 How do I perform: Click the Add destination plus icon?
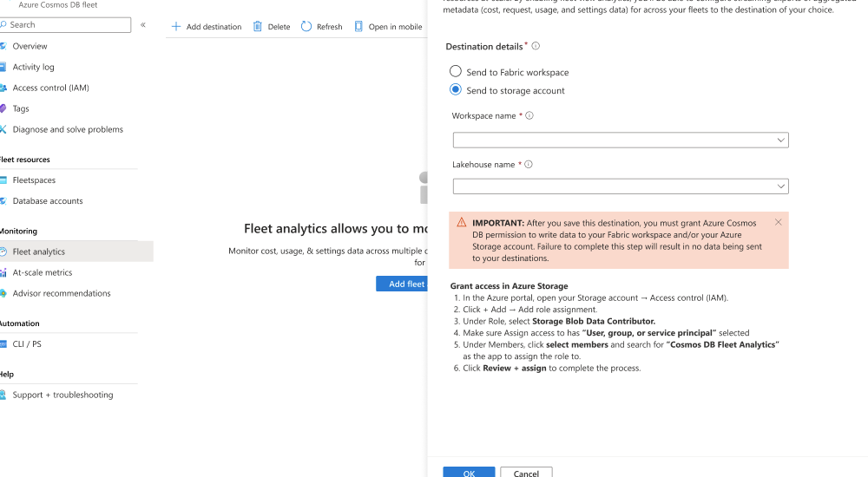pyautogui.click(x=176, y=27)
